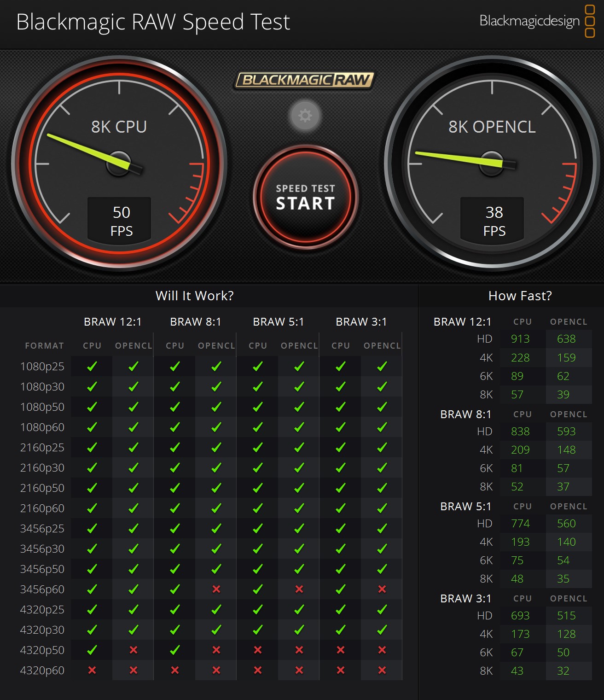Screen dimensions: 604x700
Task: Click the BRAW 5:1 column header
Action: tap(278, 322)
